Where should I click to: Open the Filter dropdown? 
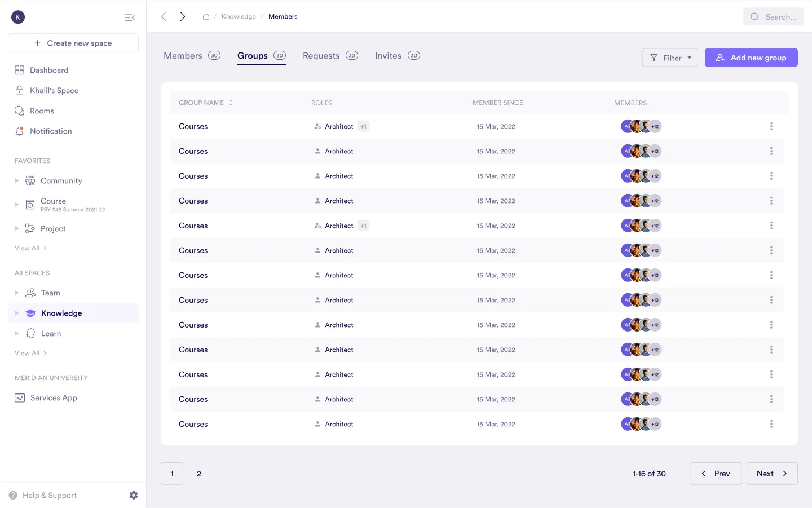[x=670, y=58]
